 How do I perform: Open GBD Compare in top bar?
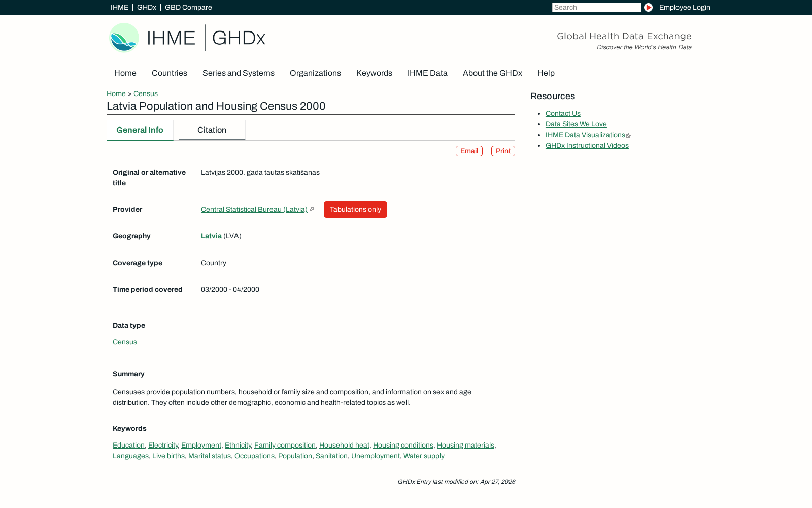188,8
